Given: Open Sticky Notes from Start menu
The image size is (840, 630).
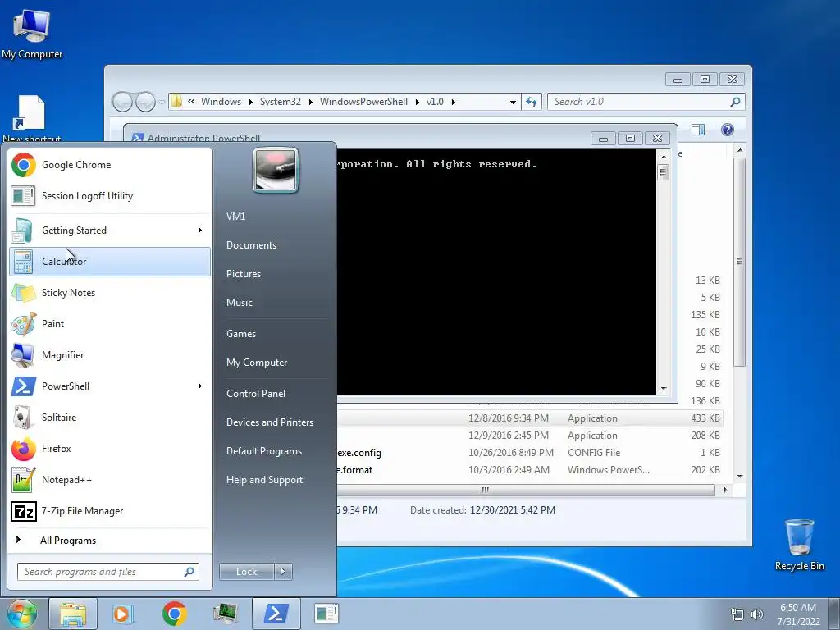Looking at the screenshot, I should pos(110,293).
